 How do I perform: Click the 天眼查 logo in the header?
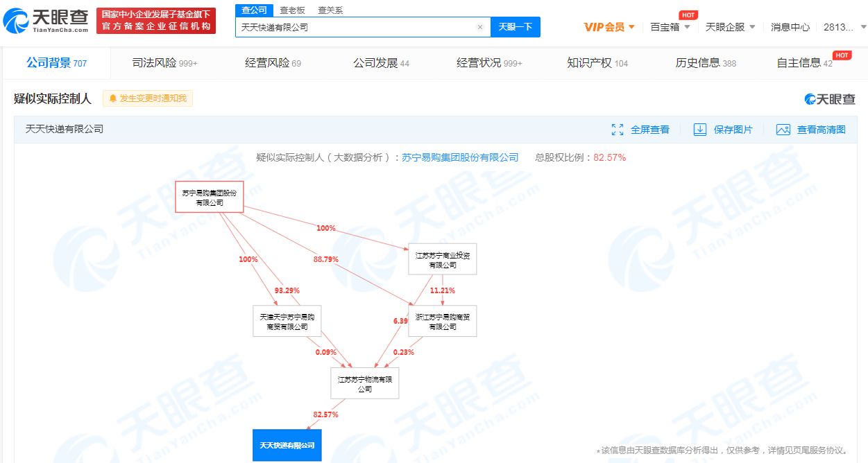46,21
